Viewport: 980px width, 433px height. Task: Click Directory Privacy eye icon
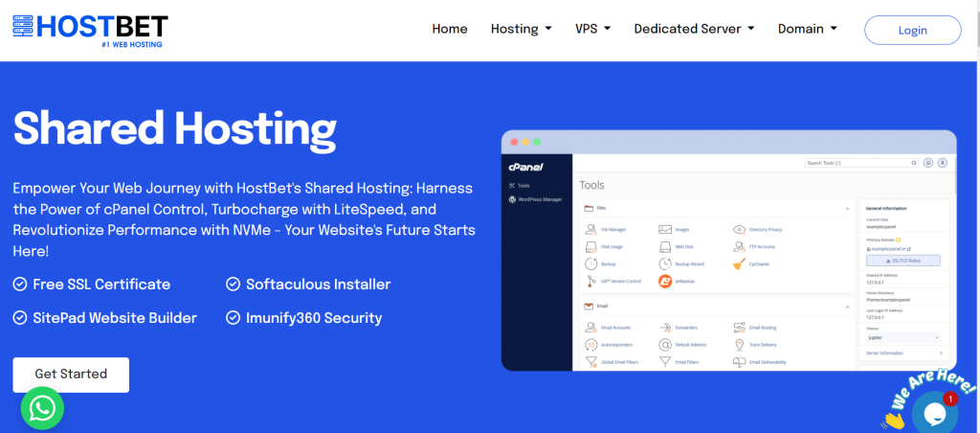coord(740,230)
